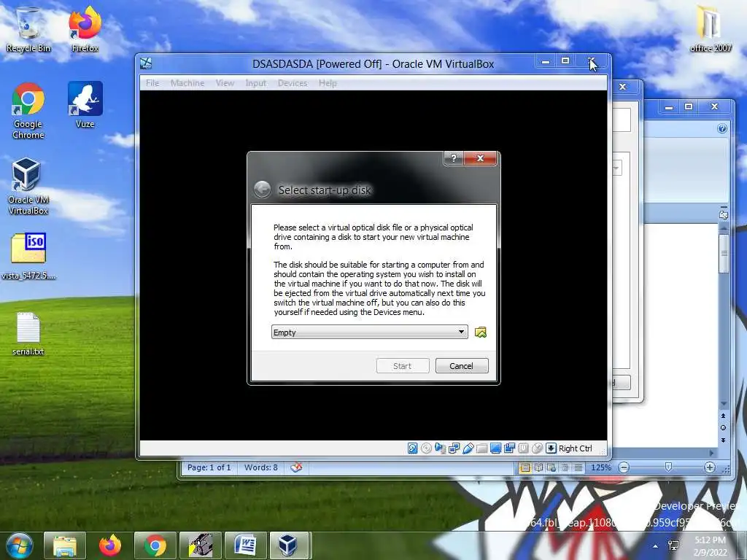Click the keyboard capture arrow before Right Ctrl
This screenshot has width=747, height=560.
[x=551, y=448]
